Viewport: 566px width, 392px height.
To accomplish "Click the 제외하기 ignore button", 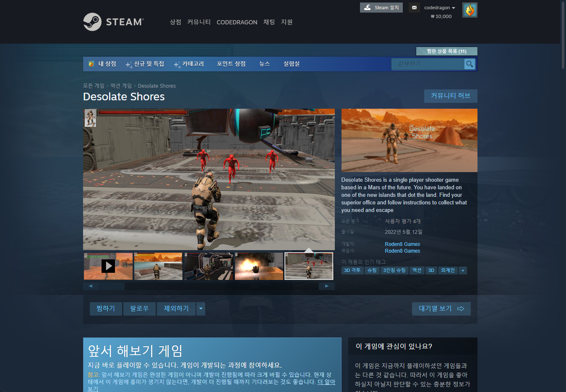I will 176,308.
